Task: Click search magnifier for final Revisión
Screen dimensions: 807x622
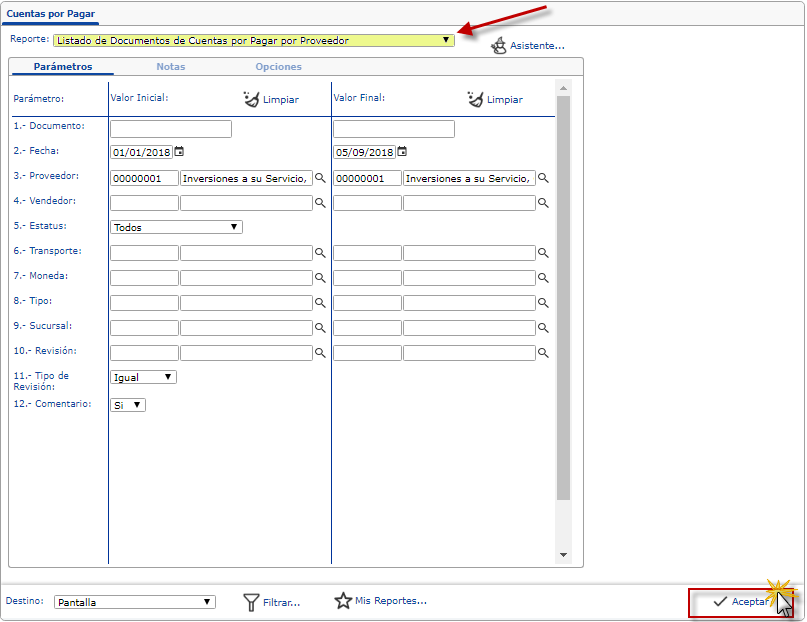Action: [544, 353]
